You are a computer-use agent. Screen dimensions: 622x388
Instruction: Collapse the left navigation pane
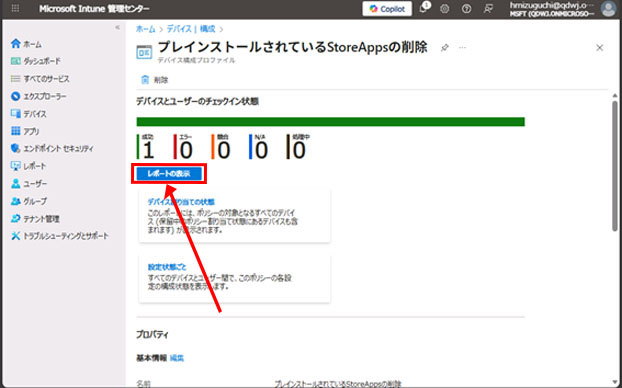117,27
